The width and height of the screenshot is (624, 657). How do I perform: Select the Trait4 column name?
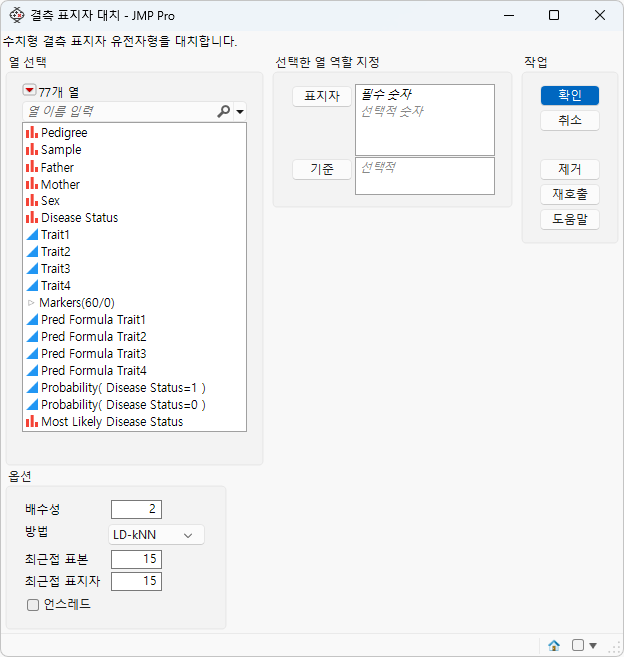click(56, 285)
